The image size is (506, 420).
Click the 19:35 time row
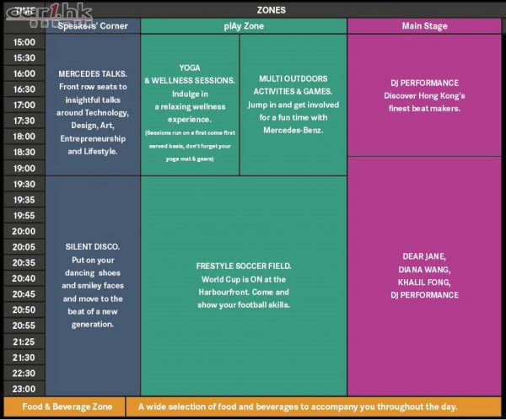24,200
